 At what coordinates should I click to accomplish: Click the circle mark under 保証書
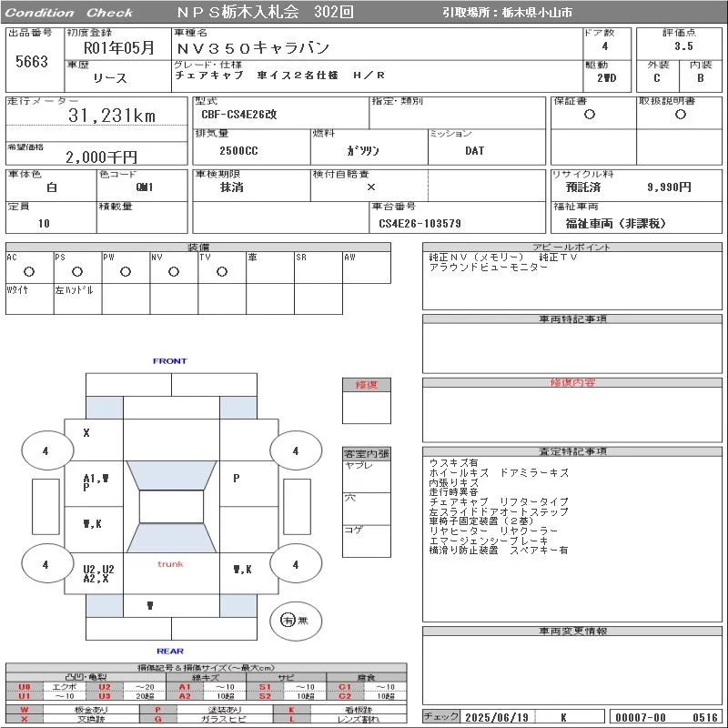click(590, 115)
